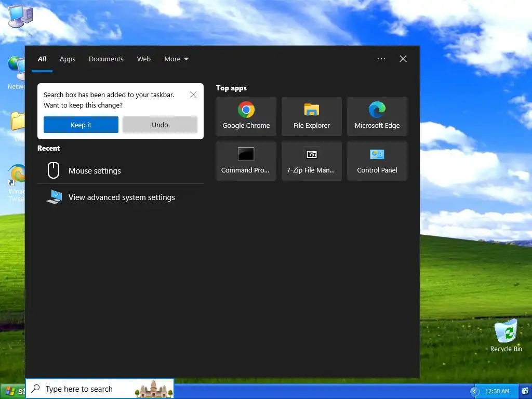Click the tray icon right of the clock
The width and height of the screenshot is (532, 399).
[x=525, y=391]
